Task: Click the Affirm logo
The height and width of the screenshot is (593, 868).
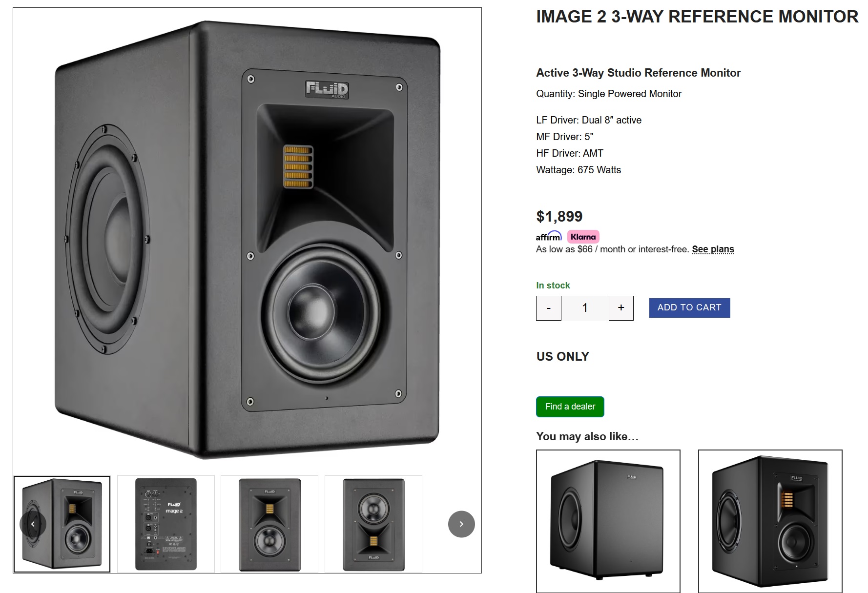Action: [x=549, y=237]
